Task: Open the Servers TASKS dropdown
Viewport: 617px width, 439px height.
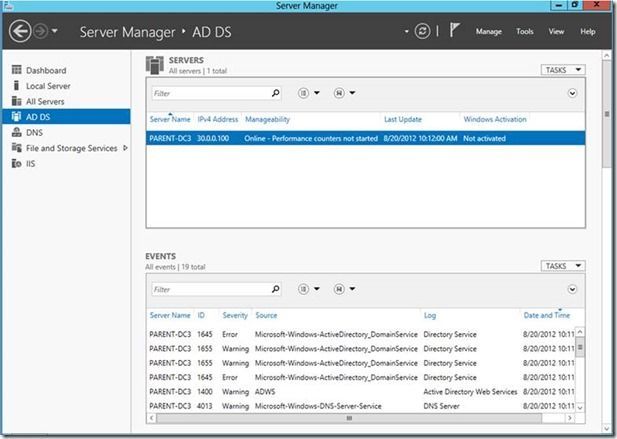Action: pyautogui.click(x=563, y=70)
